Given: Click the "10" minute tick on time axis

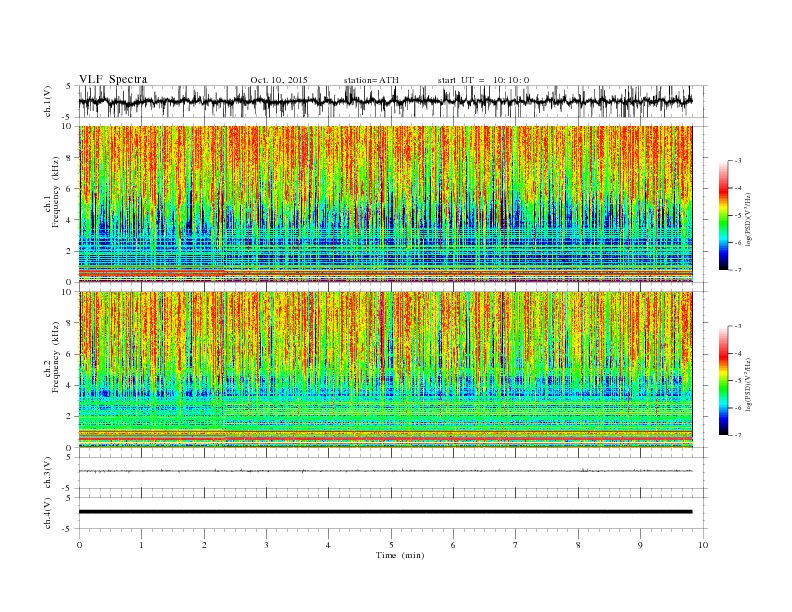Looking at the screenshot, I should (x=703, y=545).
